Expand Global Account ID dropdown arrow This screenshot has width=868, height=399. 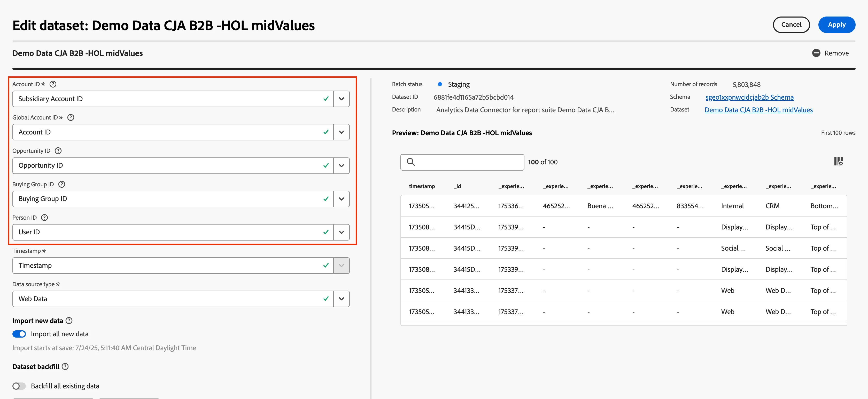[341, 132]
